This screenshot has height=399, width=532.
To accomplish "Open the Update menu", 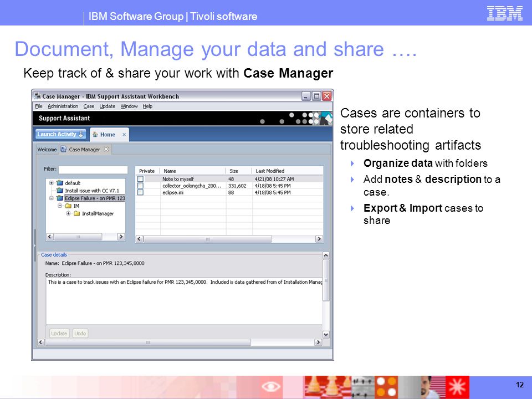I will coord(107,106).
